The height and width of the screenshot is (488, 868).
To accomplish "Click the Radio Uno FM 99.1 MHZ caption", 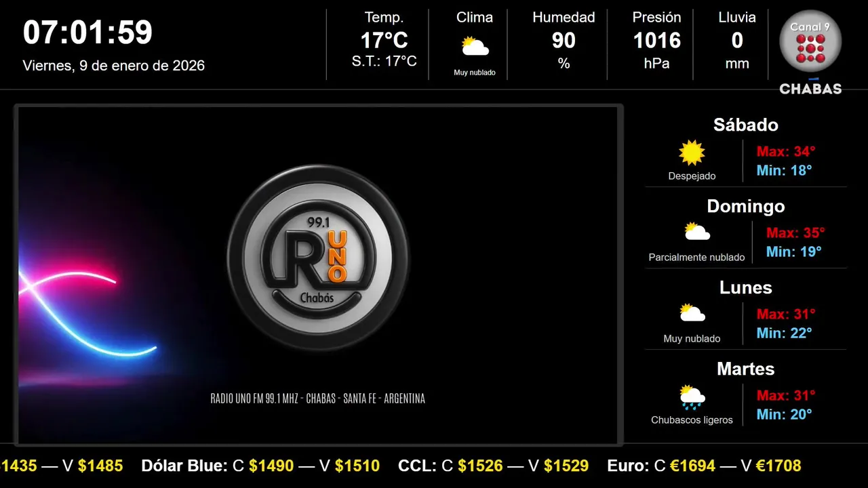I will pyautogui.click(x=318, y=399).
